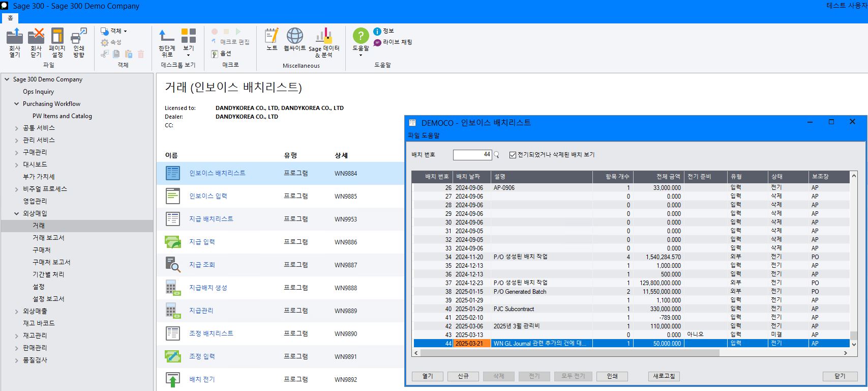Open the 객체 dropdown in the ribbon
This screenshot has height=391, width=868.
tap(114, 31)
